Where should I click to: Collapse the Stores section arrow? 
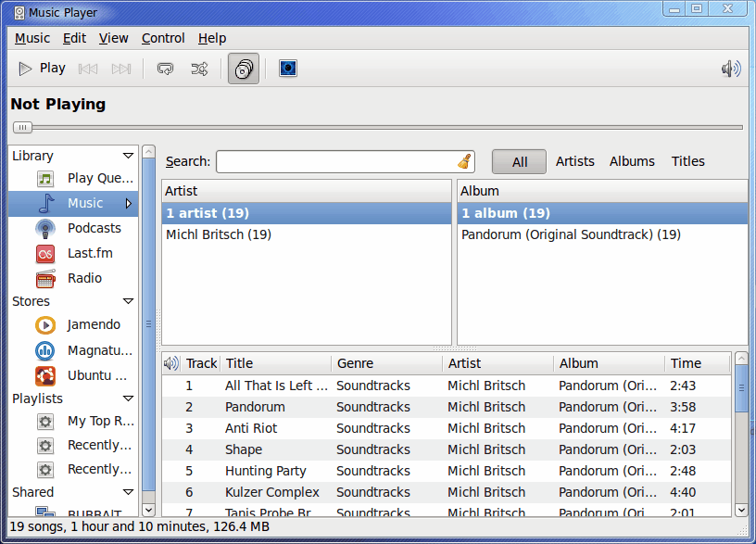click(x=128, y=301)
